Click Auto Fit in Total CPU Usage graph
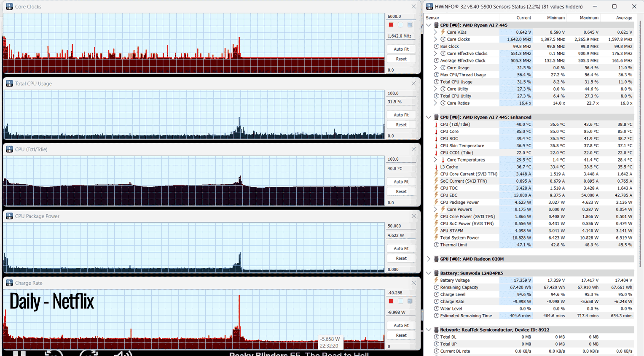644x356 pixels. 401,115
